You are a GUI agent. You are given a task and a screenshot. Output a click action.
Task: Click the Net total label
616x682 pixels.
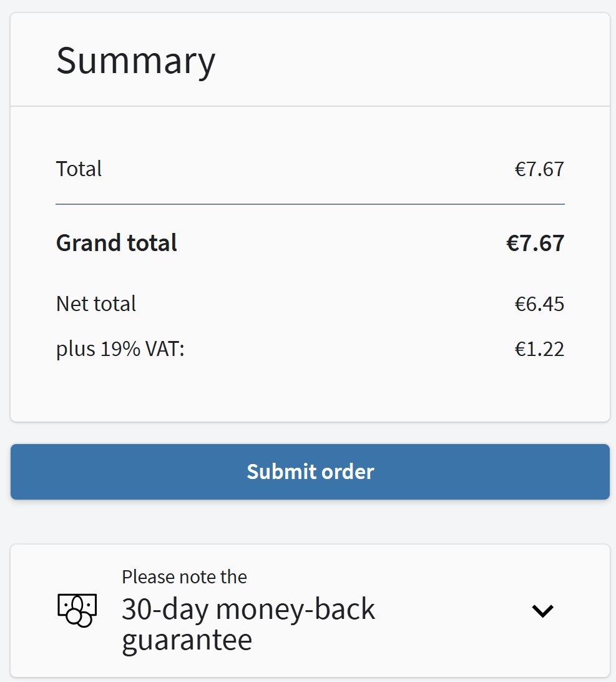click(96, 304)
